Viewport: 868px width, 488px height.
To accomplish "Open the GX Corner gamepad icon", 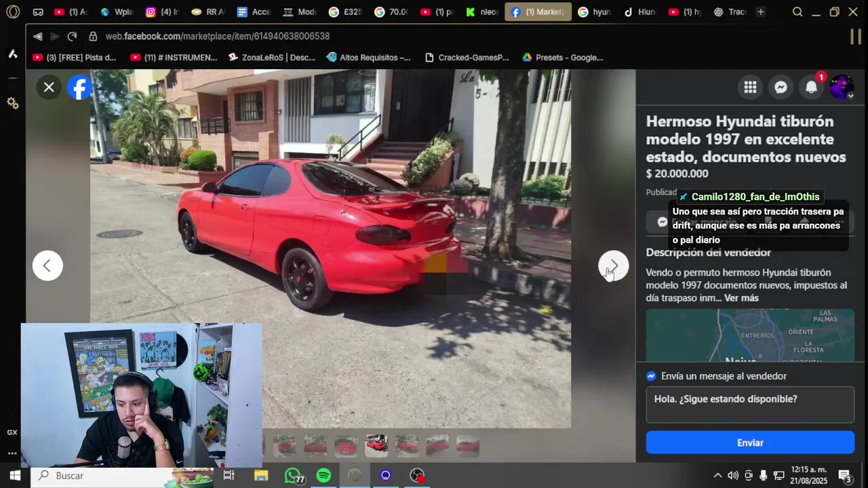I will pyautogui.click(x=38, y=12).
